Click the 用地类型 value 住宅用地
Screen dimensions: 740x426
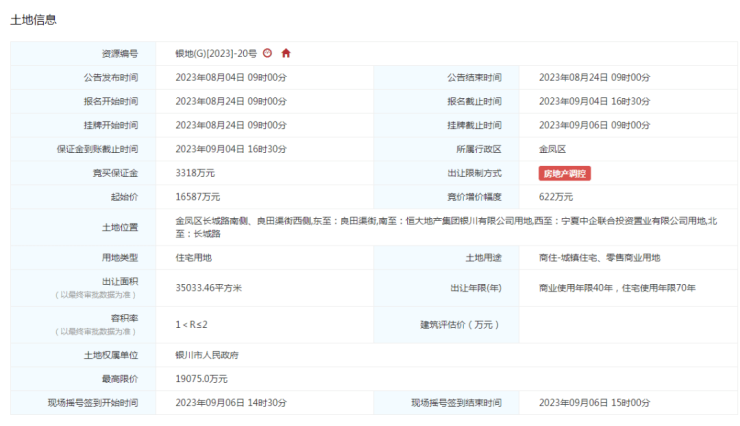pos(194,257)
